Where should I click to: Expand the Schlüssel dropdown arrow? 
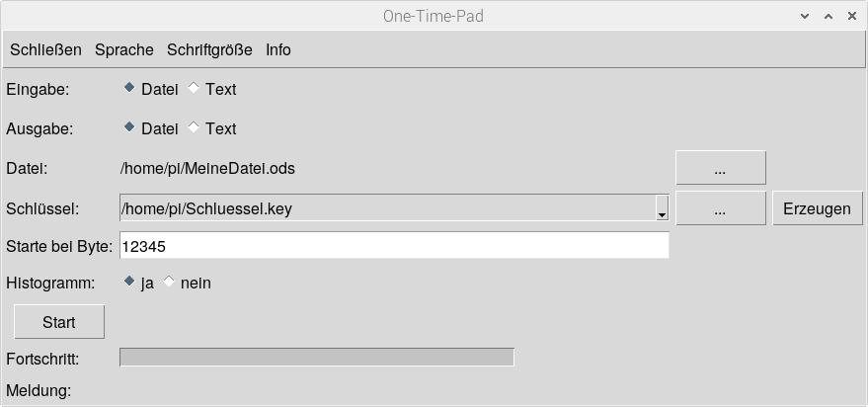pyautogui.click(x=662, y=208)
